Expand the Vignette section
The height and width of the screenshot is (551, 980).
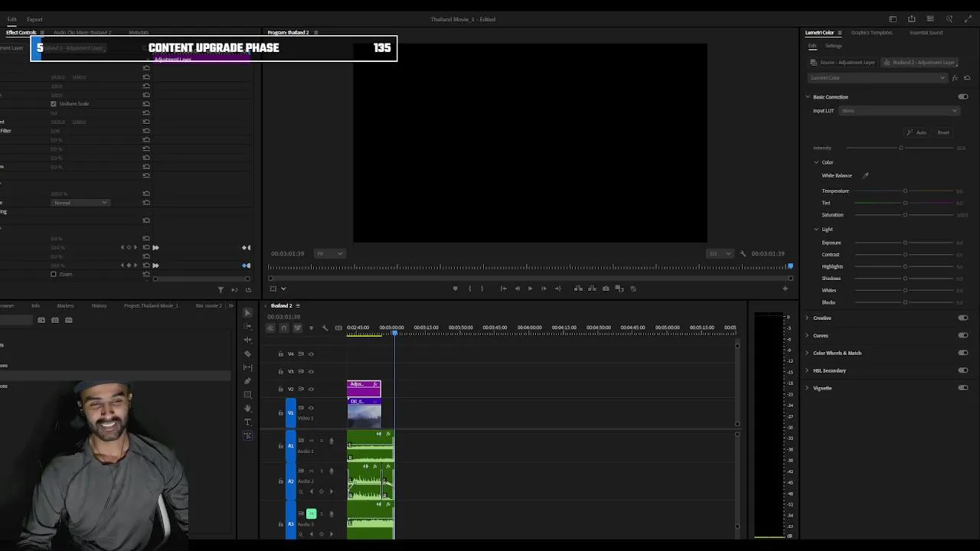[x=807, y=388]
